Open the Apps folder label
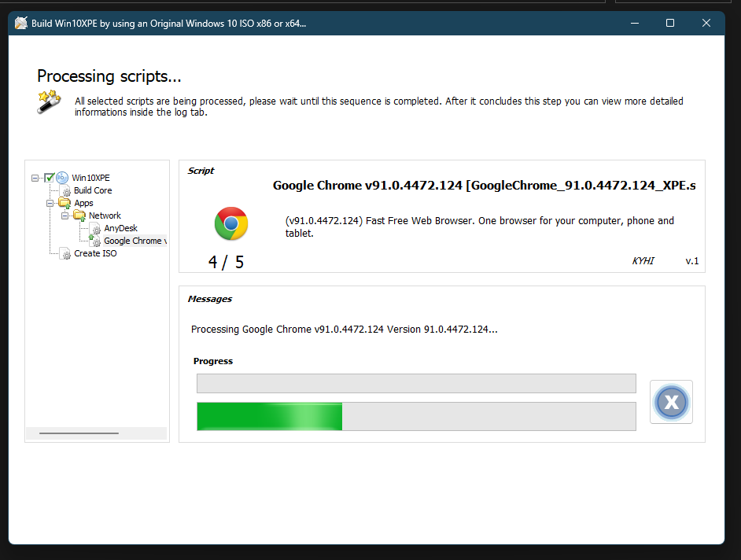 pyautogui.click(x=83, y=203)
